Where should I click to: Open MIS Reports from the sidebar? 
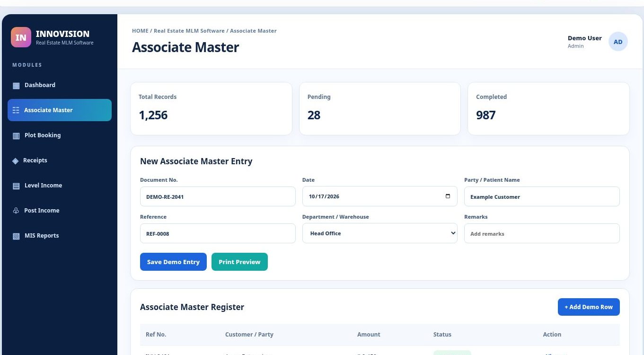60,236
